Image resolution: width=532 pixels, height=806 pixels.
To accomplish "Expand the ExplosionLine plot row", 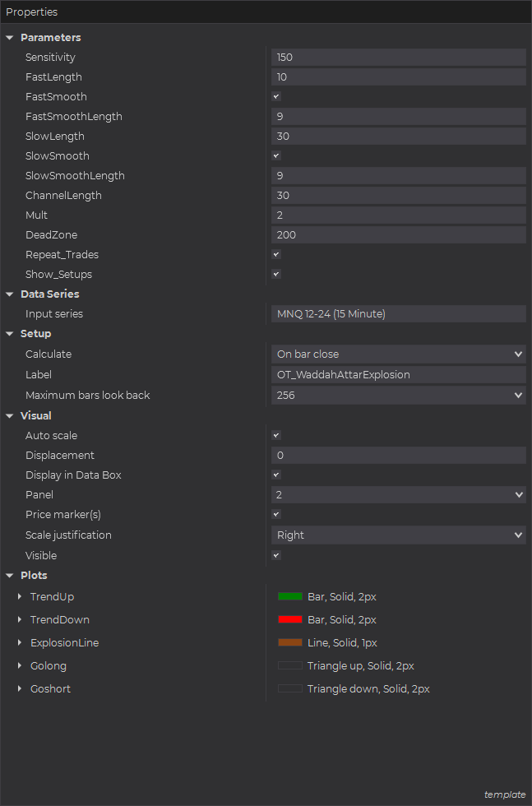I will point(20,643).
